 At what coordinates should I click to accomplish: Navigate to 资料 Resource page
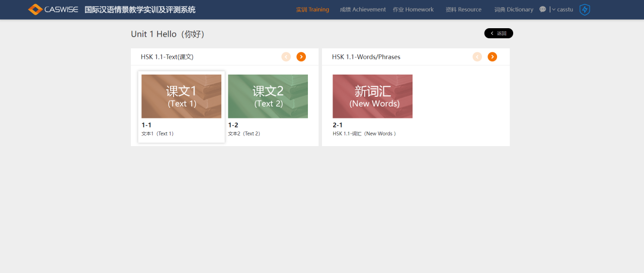point(463,10)
